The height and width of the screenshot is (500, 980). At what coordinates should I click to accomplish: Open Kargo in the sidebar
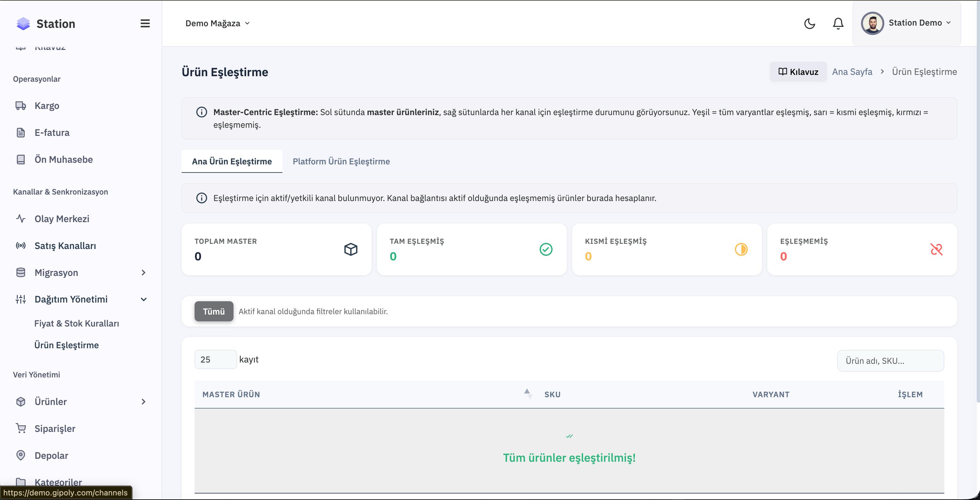pos(47,105)
